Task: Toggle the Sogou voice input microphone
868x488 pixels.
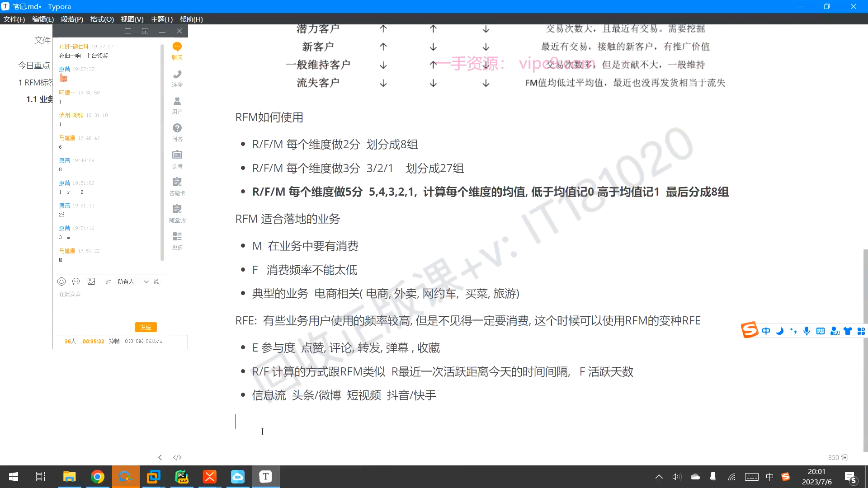Action: pos(807,331)
